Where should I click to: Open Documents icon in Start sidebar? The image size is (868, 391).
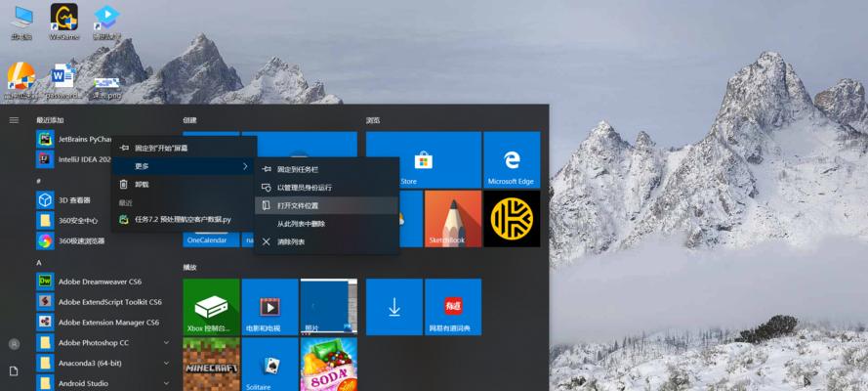click(14, 371)
